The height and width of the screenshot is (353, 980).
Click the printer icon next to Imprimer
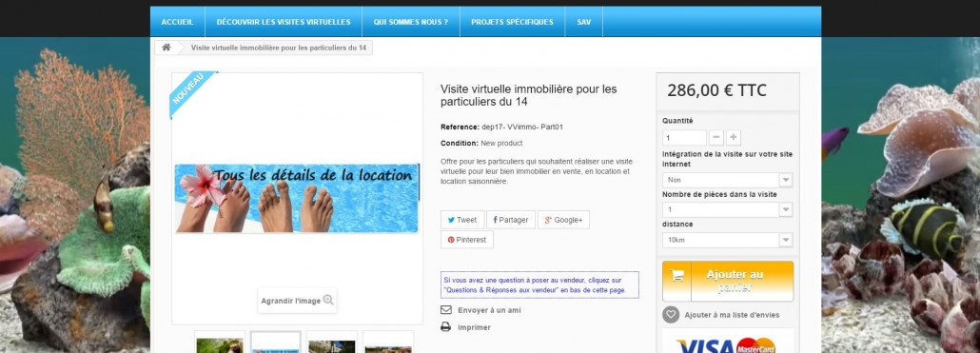point(445,326)
